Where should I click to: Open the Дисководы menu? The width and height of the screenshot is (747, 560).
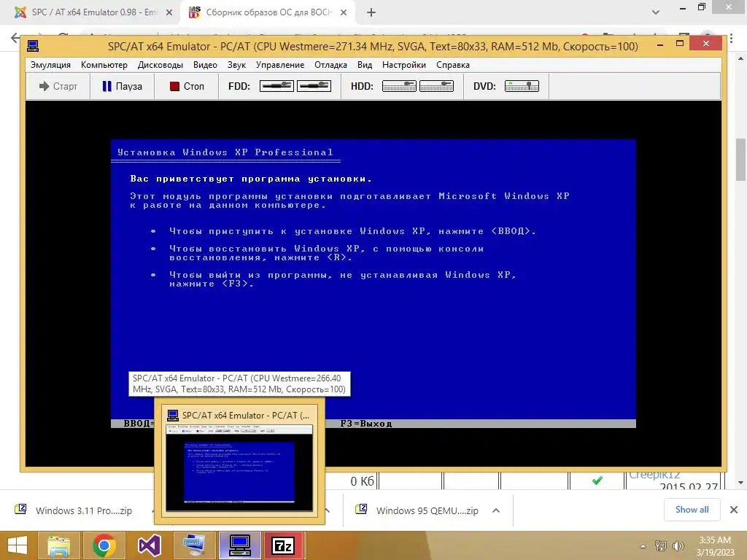pos(160,65)
